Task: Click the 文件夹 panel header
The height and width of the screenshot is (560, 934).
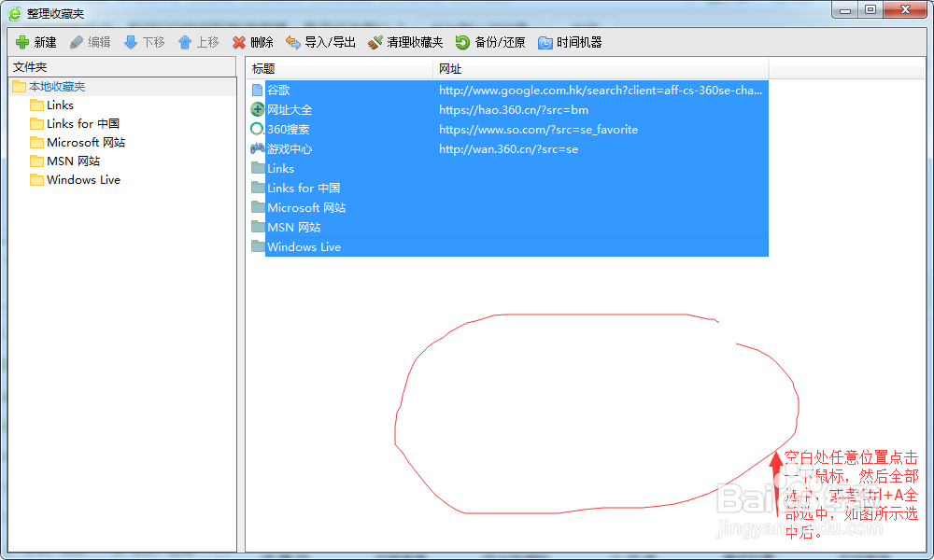Action: point(121,66)
